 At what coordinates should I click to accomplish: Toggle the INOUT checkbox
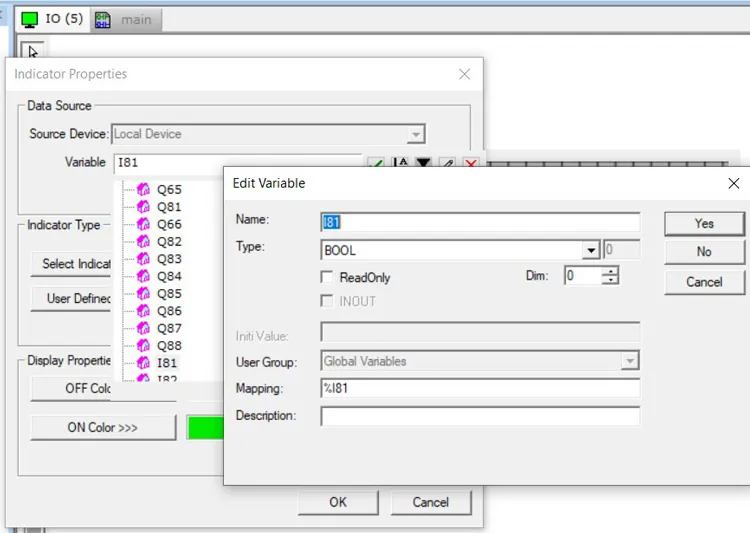[327, 301]
